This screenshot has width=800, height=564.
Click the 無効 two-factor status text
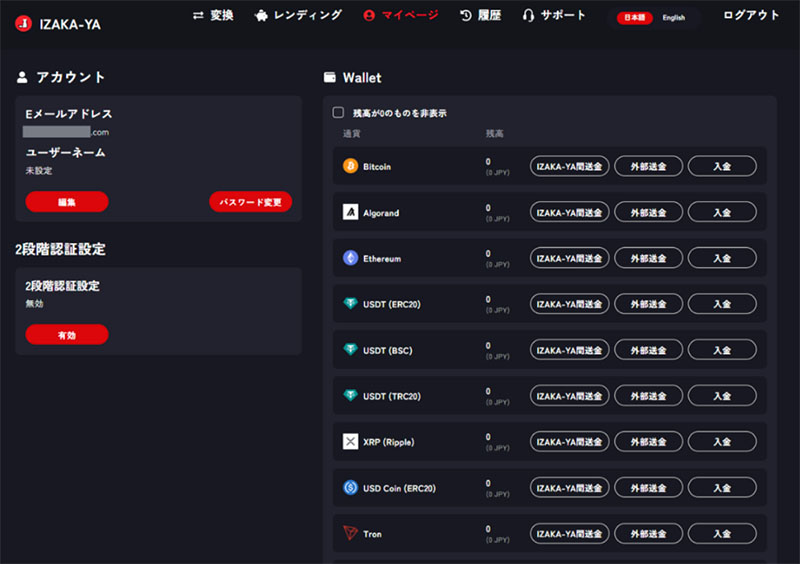coord(34,303)
